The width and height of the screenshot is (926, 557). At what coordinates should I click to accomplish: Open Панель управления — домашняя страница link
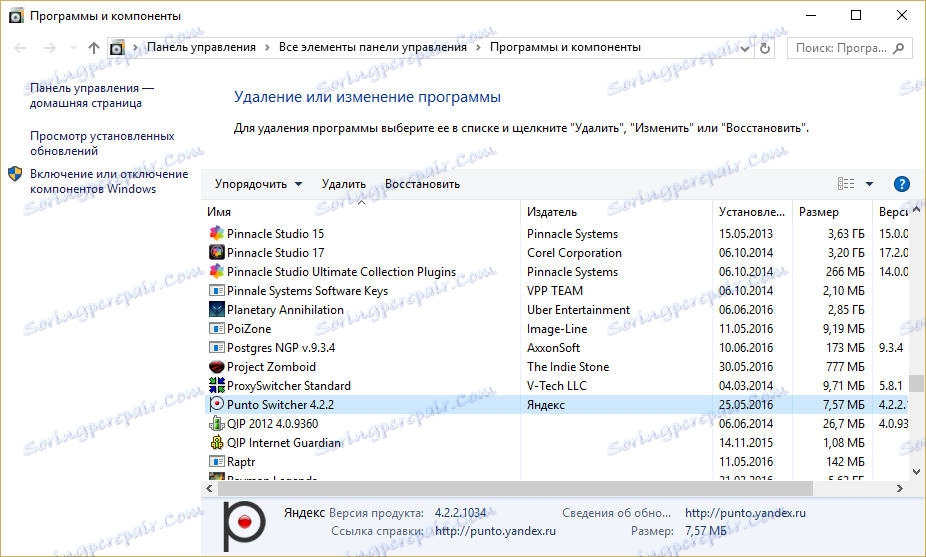[x=92, y=95]
